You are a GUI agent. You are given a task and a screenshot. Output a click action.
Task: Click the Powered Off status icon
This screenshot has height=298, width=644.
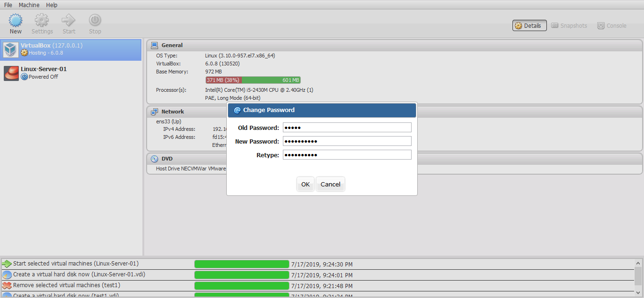click(25, 77)
